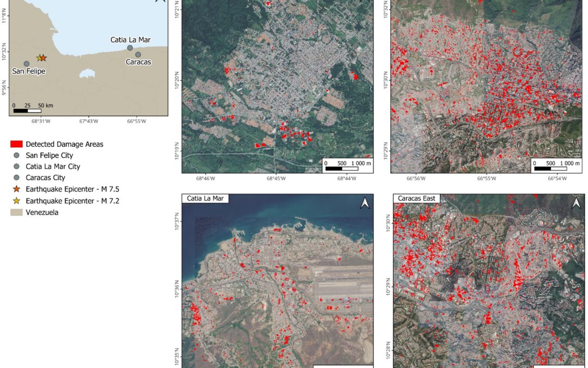Screen dimensions: 588x368
Task: Click the Caracas East map title label
Action: [x=416, y=198]
